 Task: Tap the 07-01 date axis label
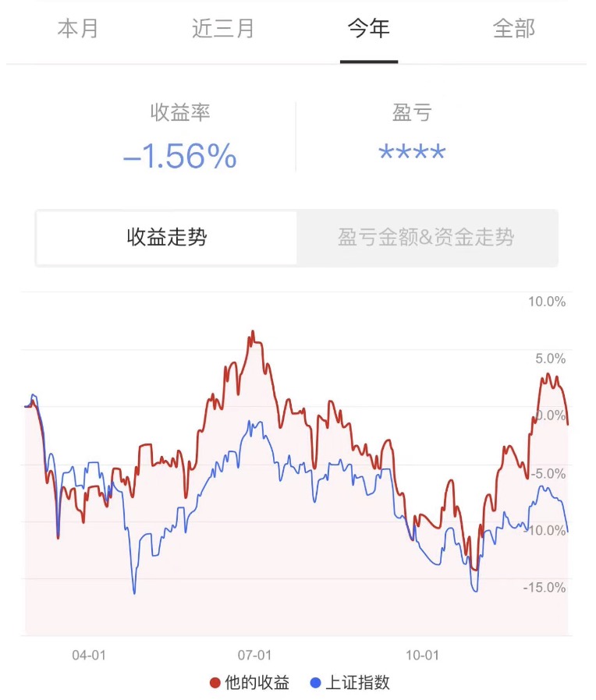pos(255,656)
